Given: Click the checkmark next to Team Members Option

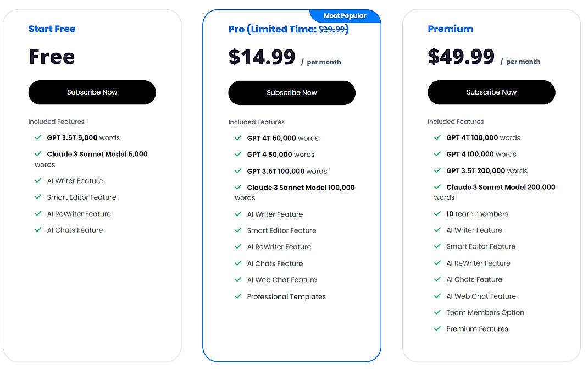Looking at the screenshot, I should point(437,312).
